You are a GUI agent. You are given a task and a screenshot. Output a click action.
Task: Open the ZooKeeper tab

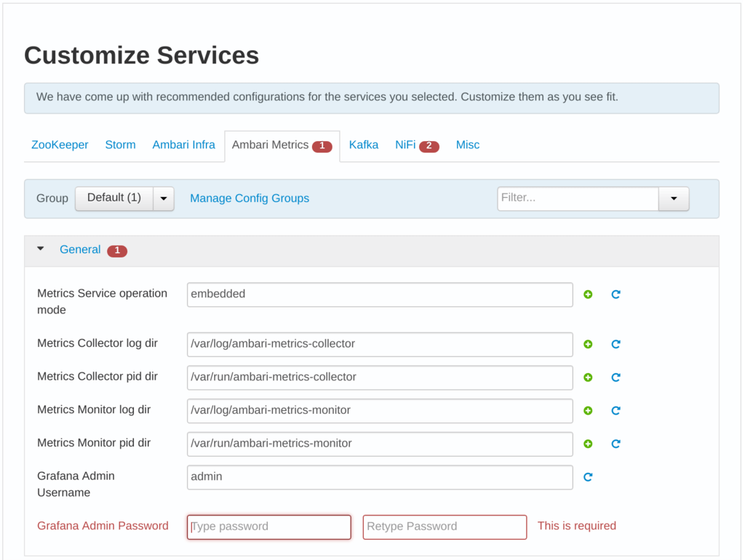click(x=60, y=145)
